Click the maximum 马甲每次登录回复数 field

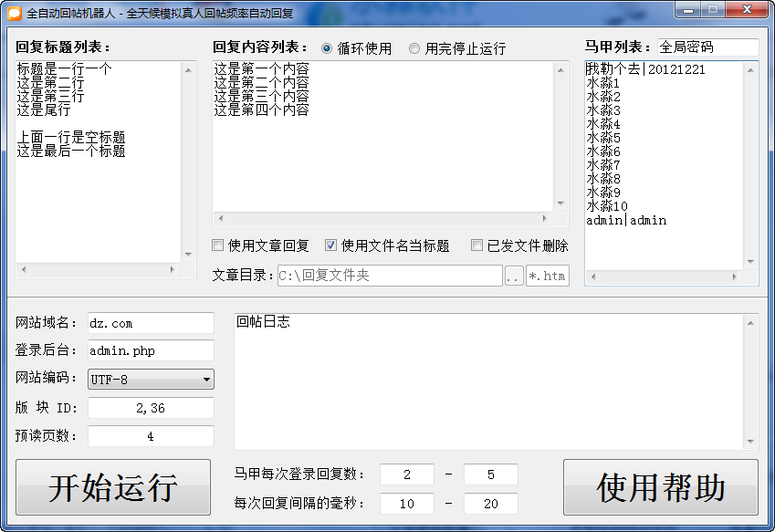[x=491, y=475]
